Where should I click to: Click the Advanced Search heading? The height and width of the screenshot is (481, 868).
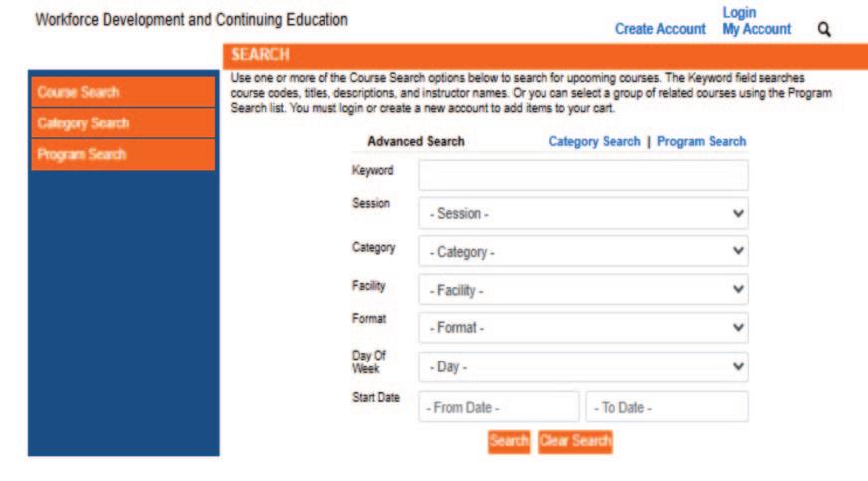pos(415,142)
